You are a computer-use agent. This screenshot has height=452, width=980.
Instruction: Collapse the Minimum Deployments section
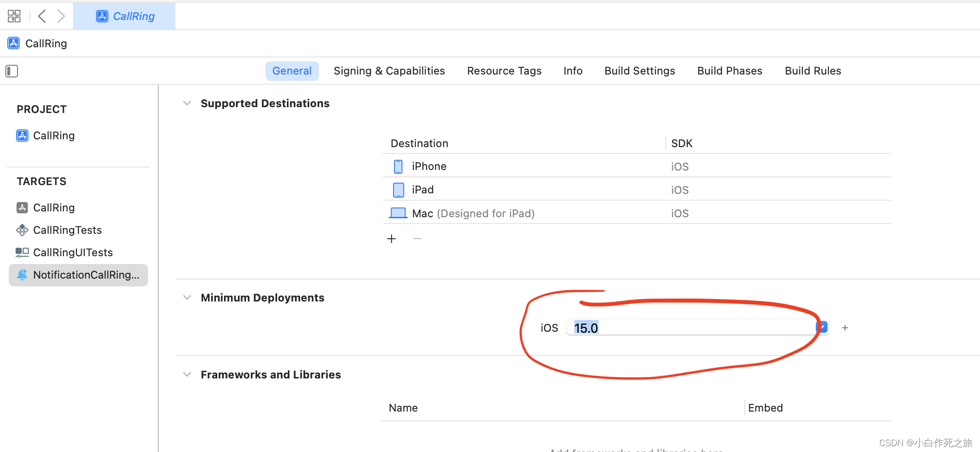coord(187,298)
